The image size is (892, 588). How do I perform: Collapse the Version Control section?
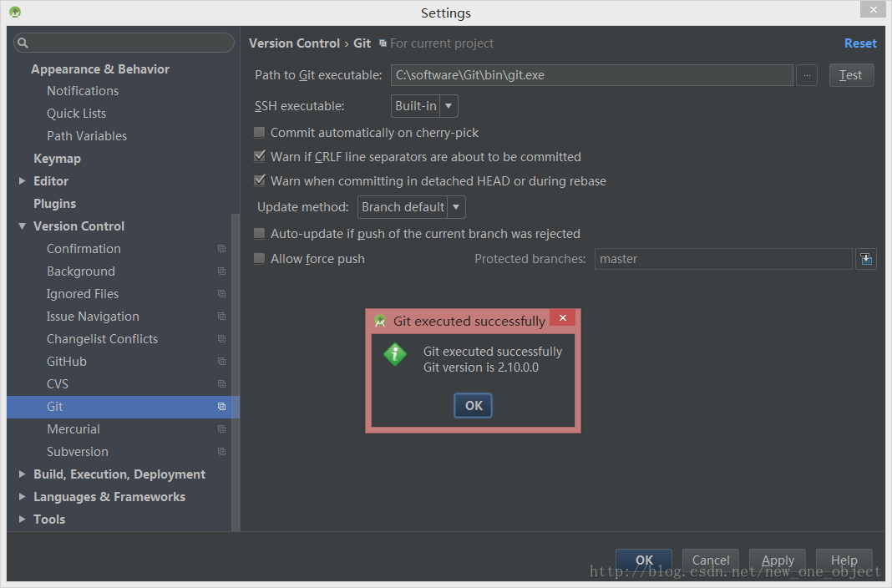[23, 226]
